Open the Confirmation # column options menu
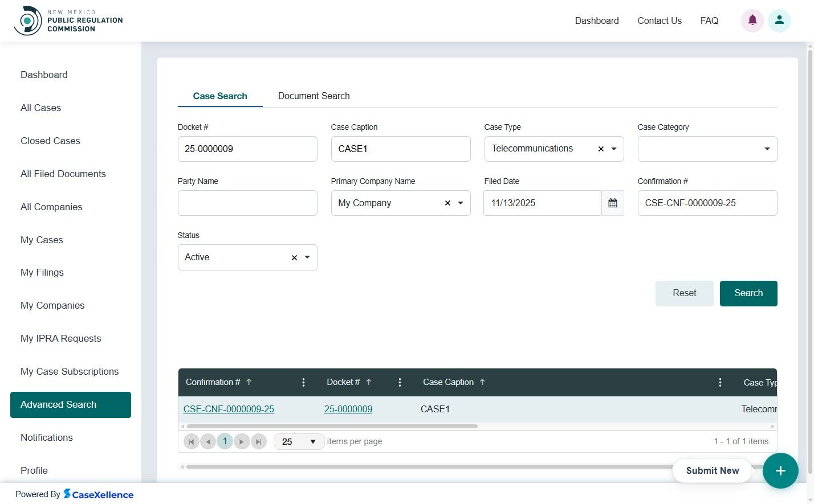Viewport: 814px width, 504px height. click(303, 382)
